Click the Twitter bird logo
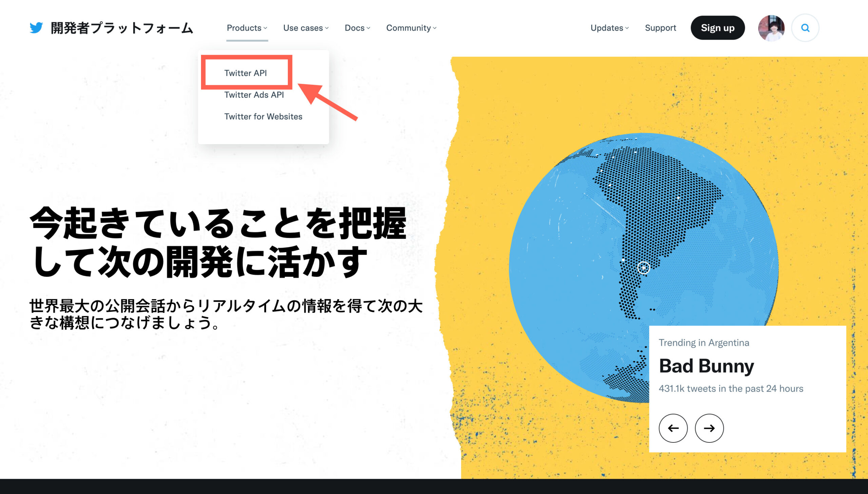Viewport: 868px width, 494px height. 37,28
